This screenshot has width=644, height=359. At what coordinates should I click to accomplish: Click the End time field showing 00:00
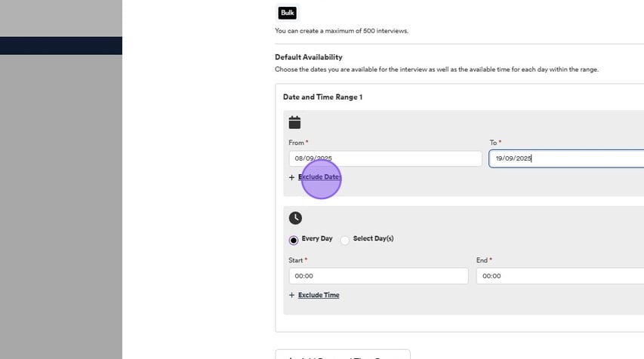click(x=559, y=276)
